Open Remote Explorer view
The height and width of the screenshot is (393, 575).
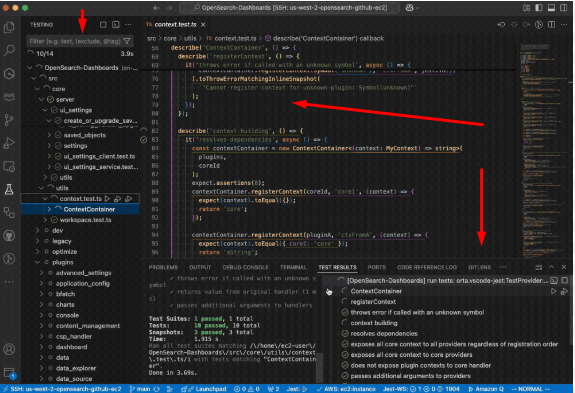(9, 166)
